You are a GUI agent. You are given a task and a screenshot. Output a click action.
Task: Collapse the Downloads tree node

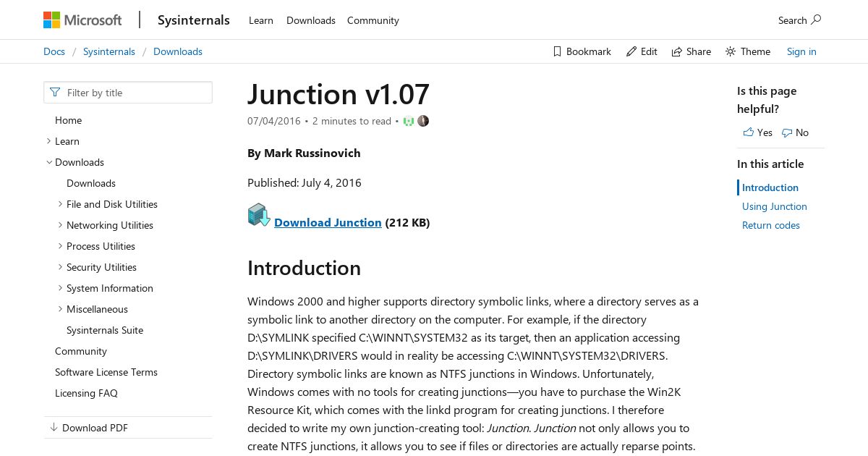tap(48, 162)
